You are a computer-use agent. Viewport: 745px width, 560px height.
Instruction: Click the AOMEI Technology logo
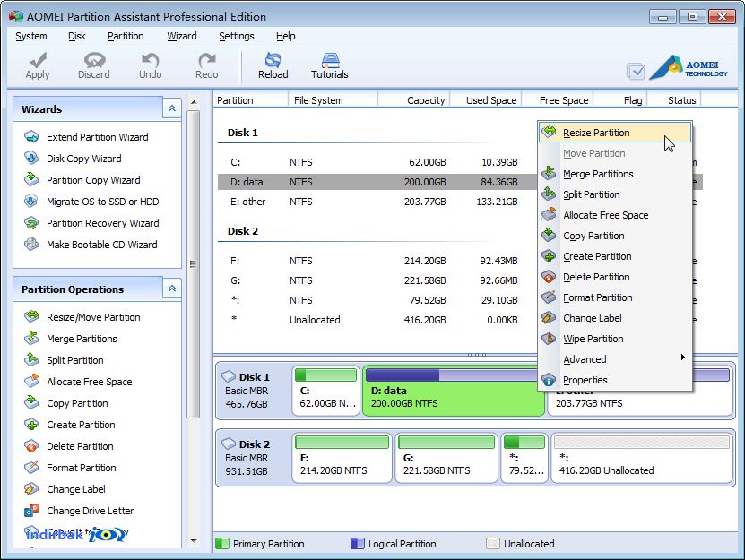[x=688, y=68]
